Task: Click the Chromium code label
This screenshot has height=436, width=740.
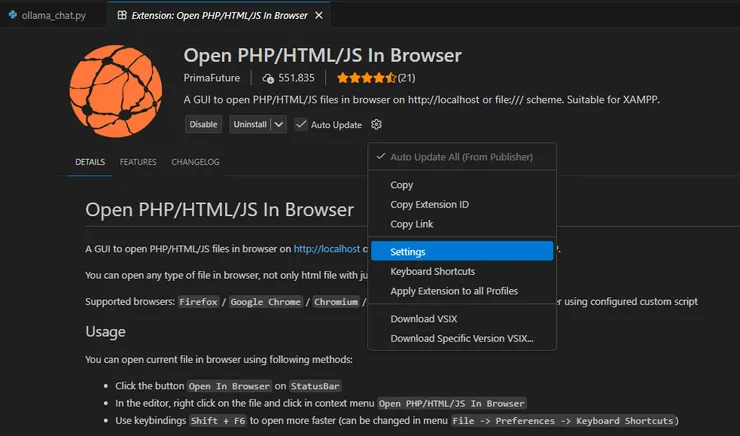Action: pos(336,302)
